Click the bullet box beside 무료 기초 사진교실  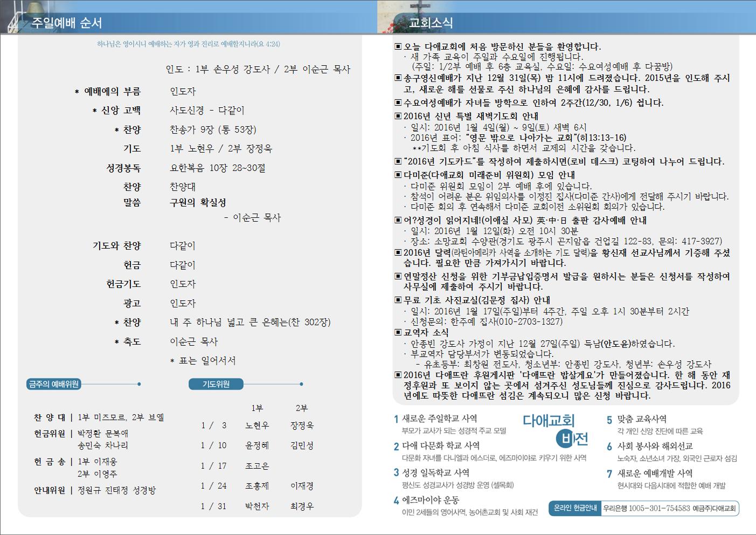click(x=398, y=300)
